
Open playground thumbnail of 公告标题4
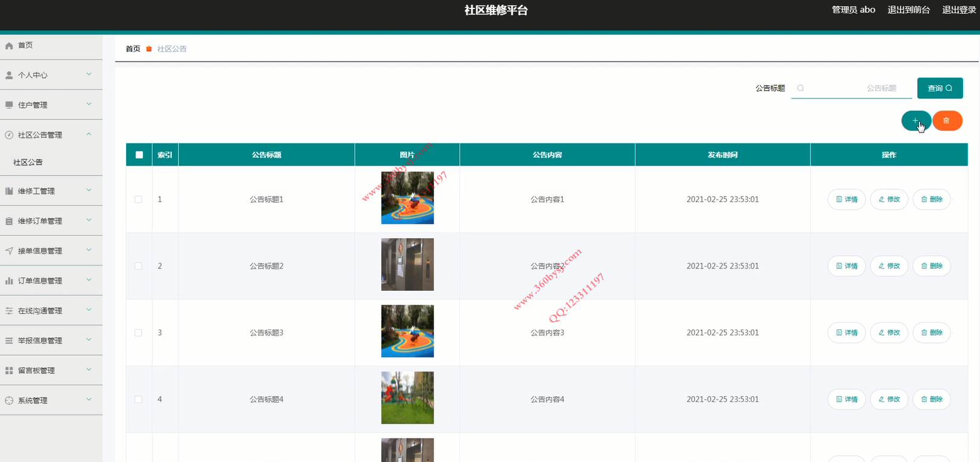pos(407,398)
